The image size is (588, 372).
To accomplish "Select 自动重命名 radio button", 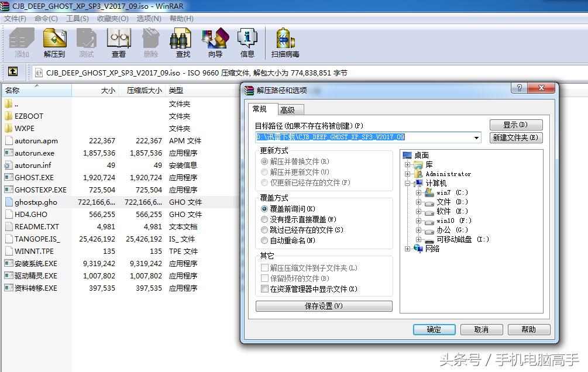I will 264,240.
